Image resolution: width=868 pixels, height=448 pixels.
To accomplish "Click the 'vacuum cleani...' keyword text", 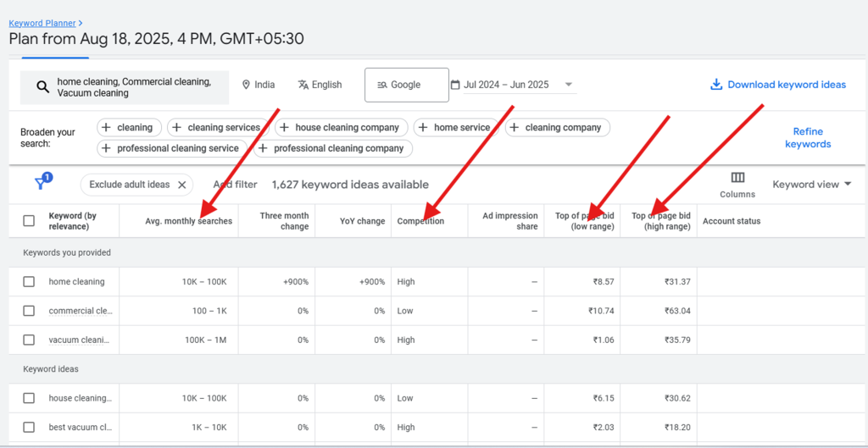I will click(81, 340).
